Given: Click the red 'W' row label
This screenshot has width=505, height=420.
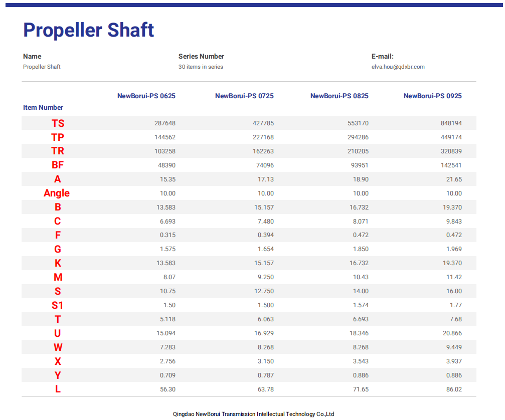Looking at the screenshot, I should click(x=58, y=347).
